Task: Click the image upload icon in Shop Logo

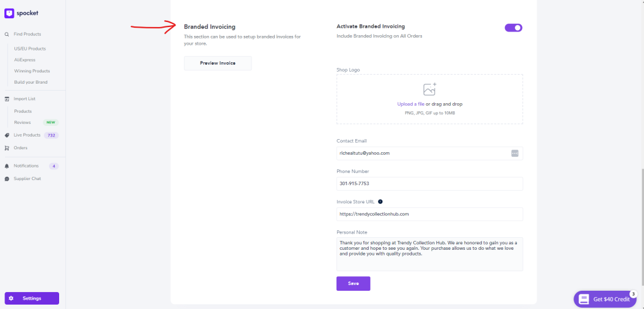Action: [430, 89]
